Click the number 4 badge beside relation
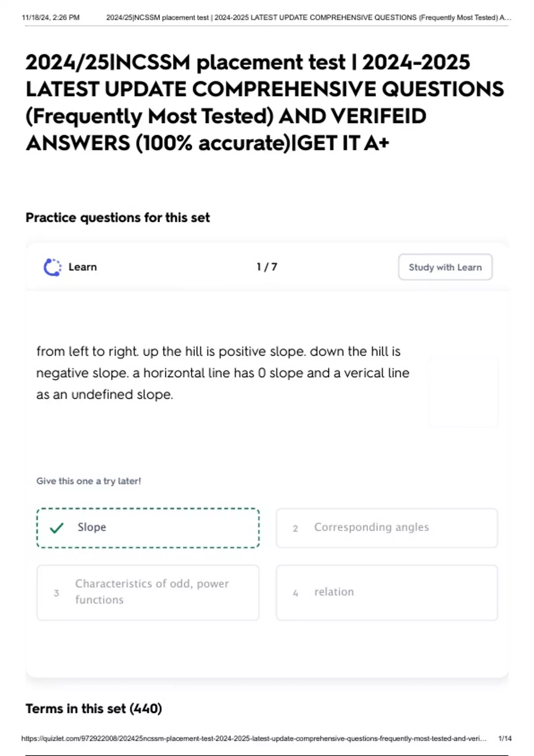The width and height of the screenshot is (534, 756). (x=295, y=593)
